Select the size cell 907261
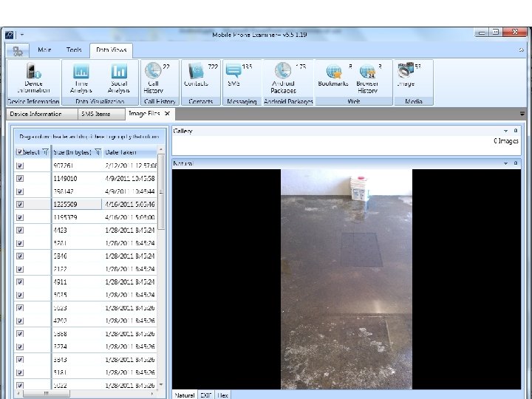This screenshot has width=532, height=399. coord(77,166)
